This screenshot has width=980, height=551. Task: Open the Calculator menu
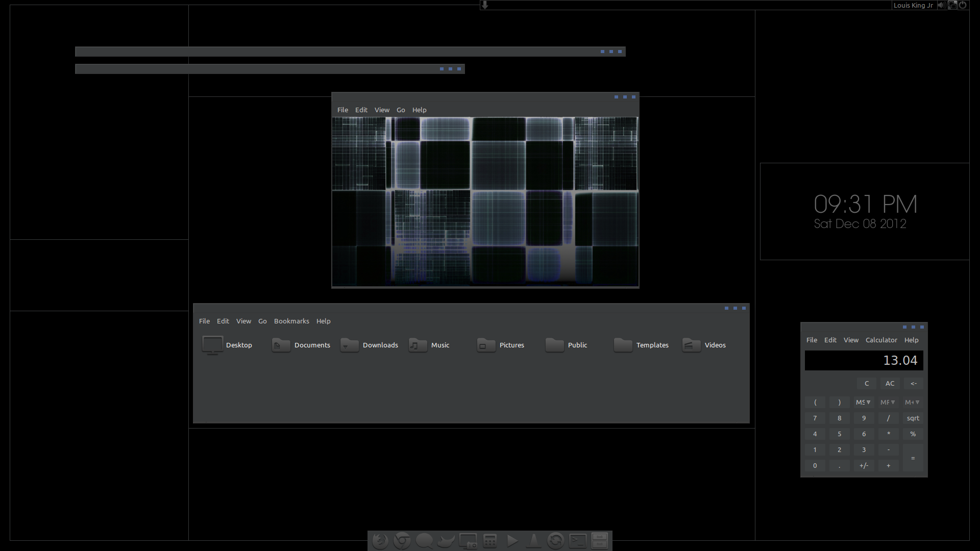(x=880, y=339)
